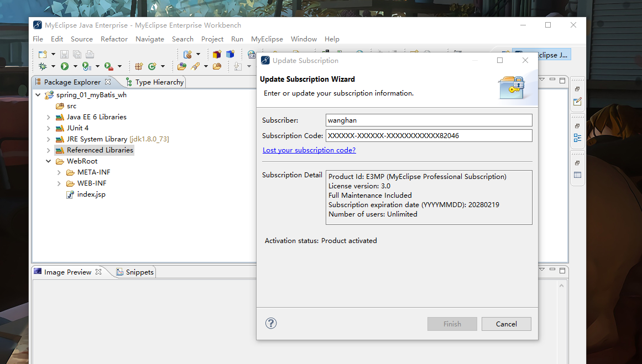This screenshot has height=364, width=642.
Task: Click the Finish button in the wizard
Action: point(452,324)
